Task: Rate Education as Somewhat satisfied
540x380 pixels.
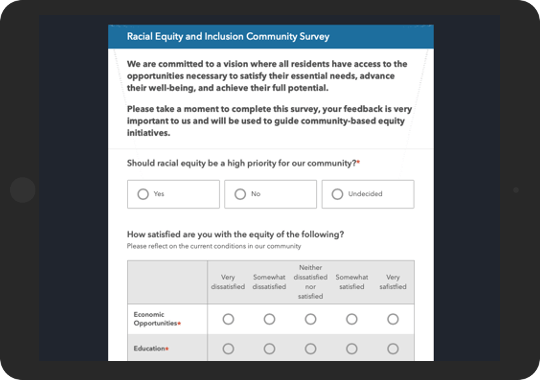Action: (x=352, y=349)
